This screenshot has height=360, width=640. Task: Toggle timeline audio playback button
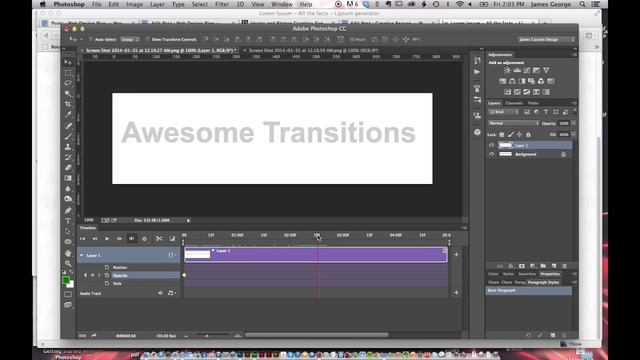coord(131,238)
